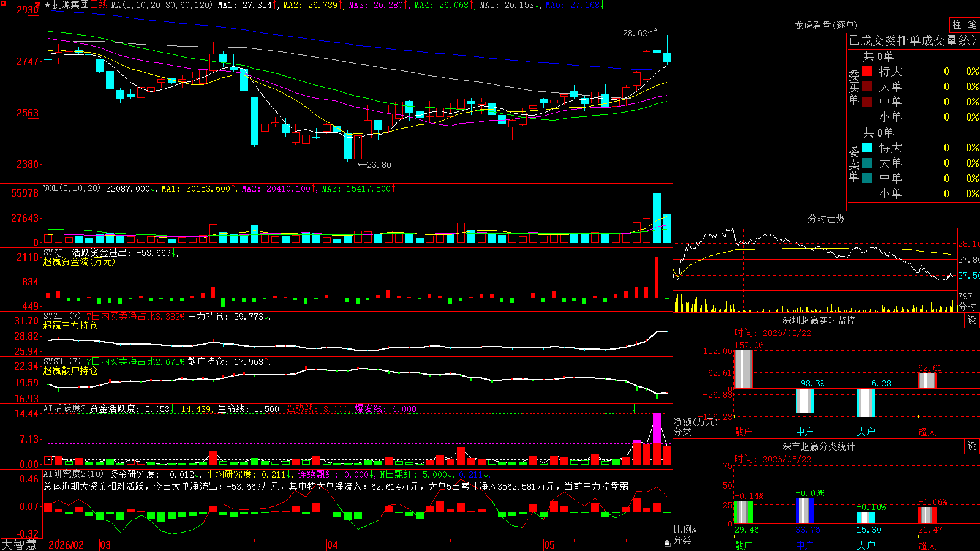Open the VOL(5,10,20) indicator label
980x551 pixels.
tap(72, 189)
